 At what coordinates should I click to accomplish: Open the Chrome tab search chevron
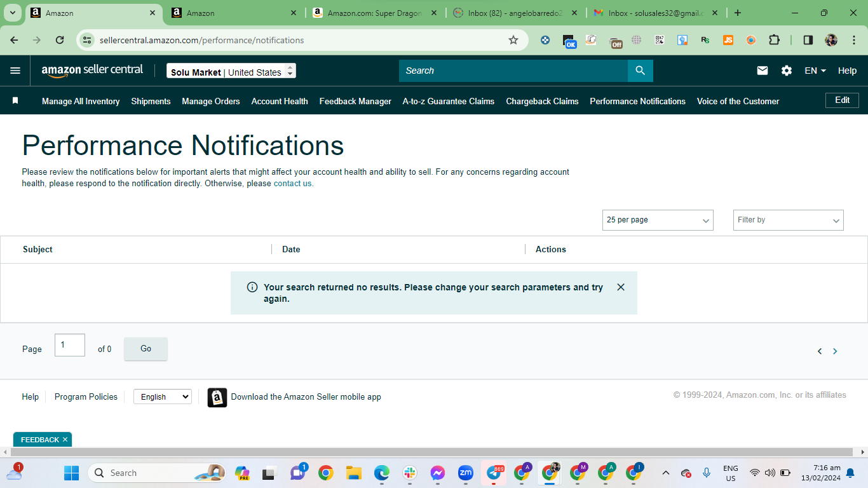point(12,13)
